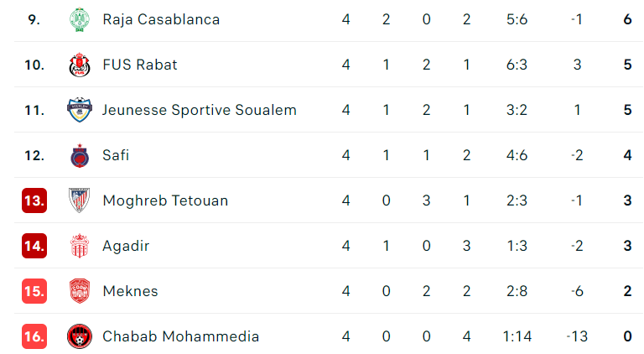
Task: Click the red rank 16 relegation badge
Action: click(34, 336)
